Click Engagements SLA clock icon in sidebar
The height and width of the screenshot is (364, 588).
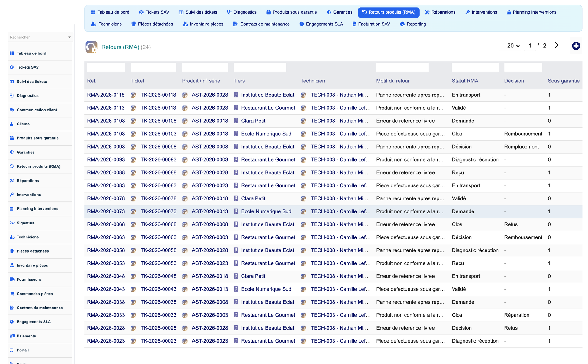point(12,322)
